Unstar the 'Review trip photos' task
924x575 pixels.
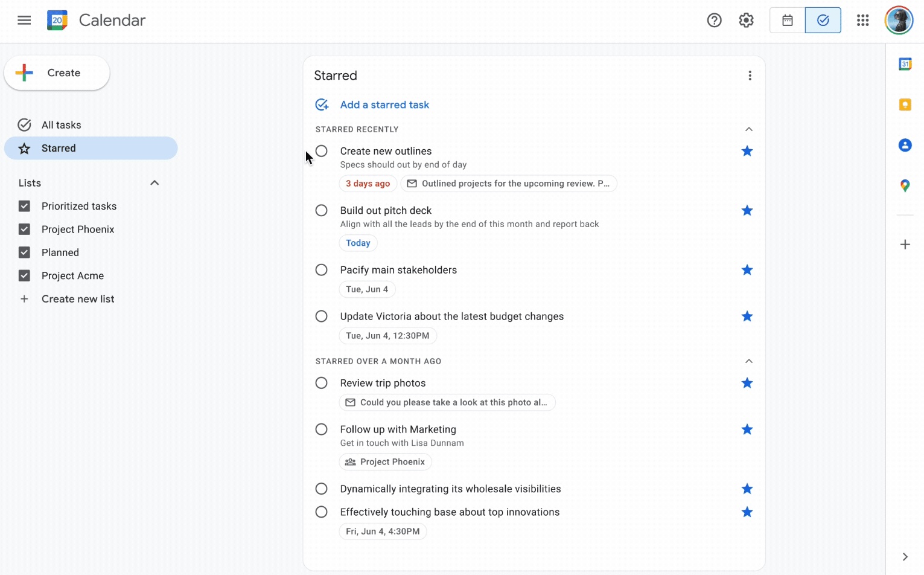pyautogui.click(x=747, y=382)
